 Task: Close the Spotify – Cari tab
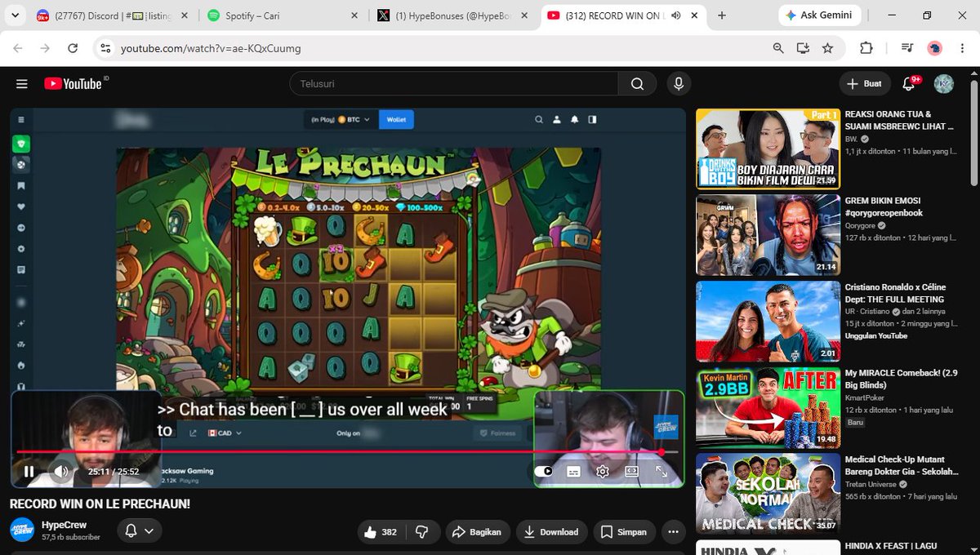pyautogui.click(x=354, y=16)
